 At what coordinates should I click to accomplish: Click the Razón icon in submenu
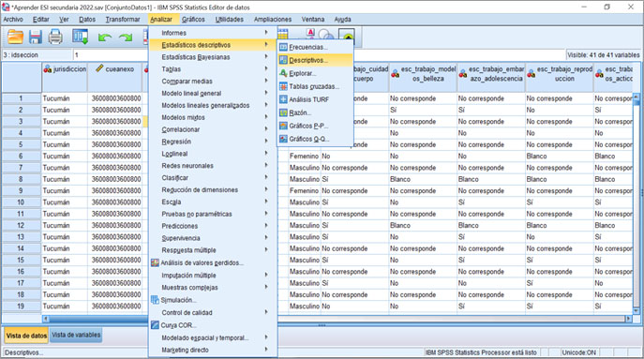coord(283,112)
